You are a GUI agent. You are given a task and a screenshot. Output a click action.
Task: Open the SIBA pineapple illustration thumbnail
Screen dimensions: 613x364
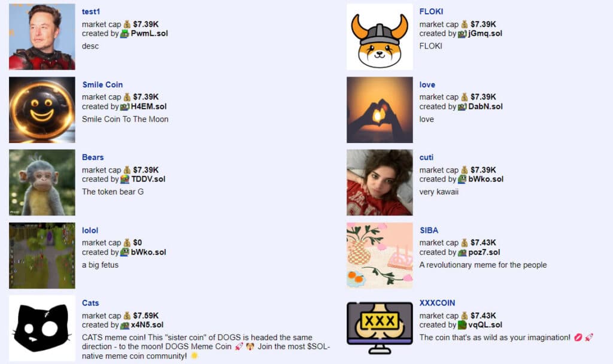(380, 255)
